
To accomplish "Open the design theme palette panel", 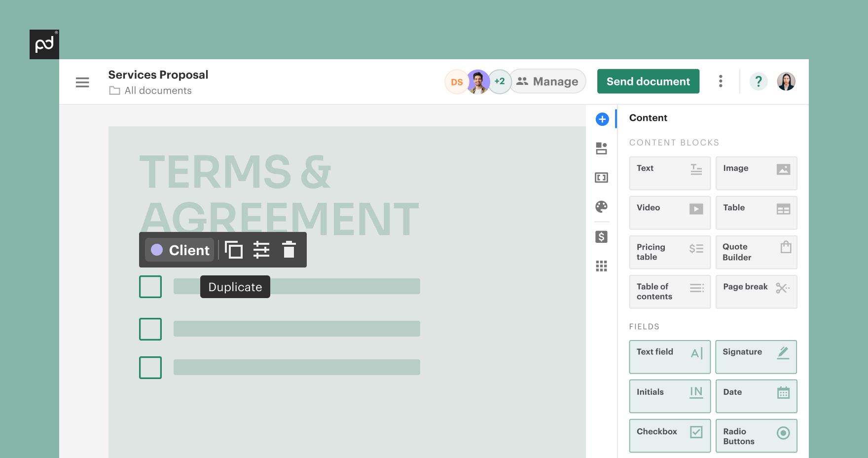I will [602, 207].
